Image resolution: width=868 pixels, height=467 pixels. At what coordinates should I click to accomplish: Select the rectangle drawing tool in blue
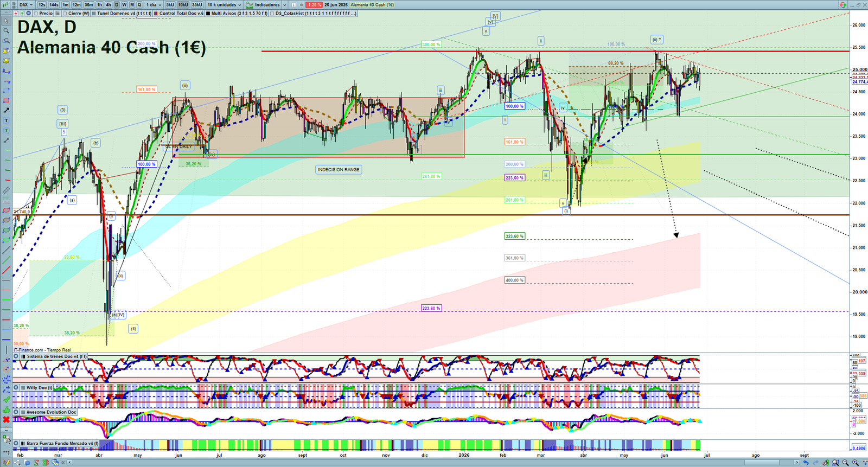click(6, 91)
